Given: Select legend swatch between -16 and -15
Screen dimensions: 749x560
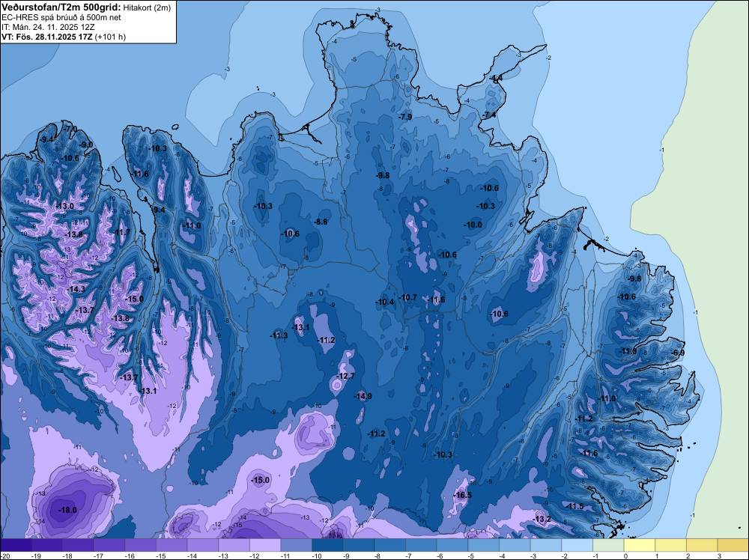Looking at the screenshot, I should pos(141,545).
